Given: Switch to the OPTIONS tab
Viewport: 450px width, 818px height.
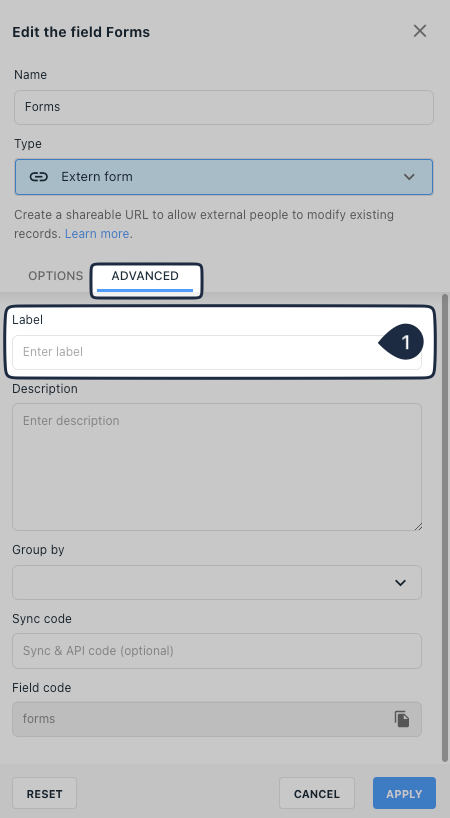Looking at the screenshot, I should click(55, 276).
